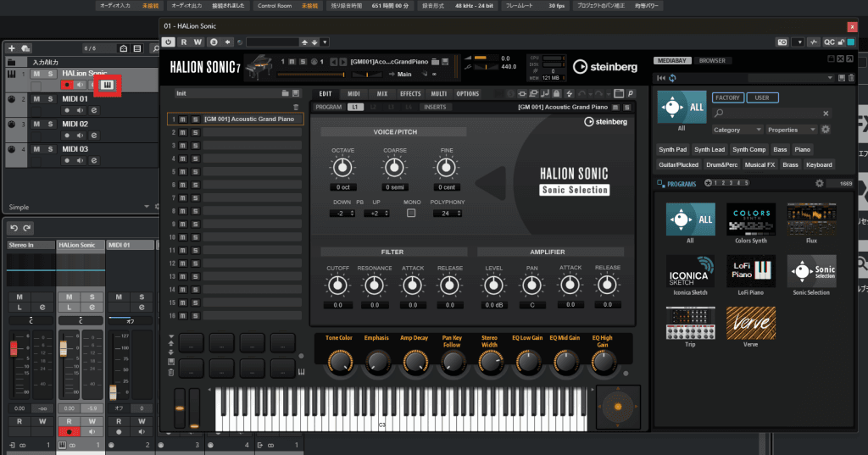Switch to the MIDI tab in HALion
868x455 pixels.
coord(353,93)
